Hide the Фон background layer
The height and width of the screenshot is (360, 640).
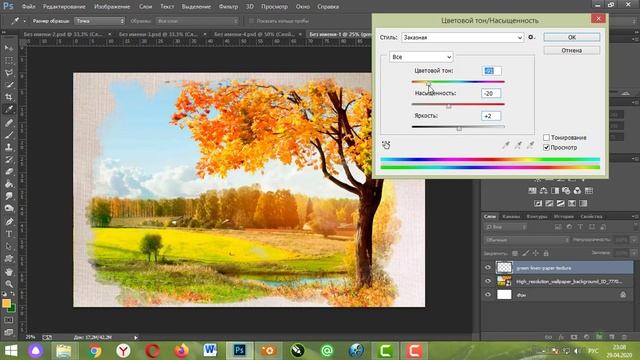488,295
